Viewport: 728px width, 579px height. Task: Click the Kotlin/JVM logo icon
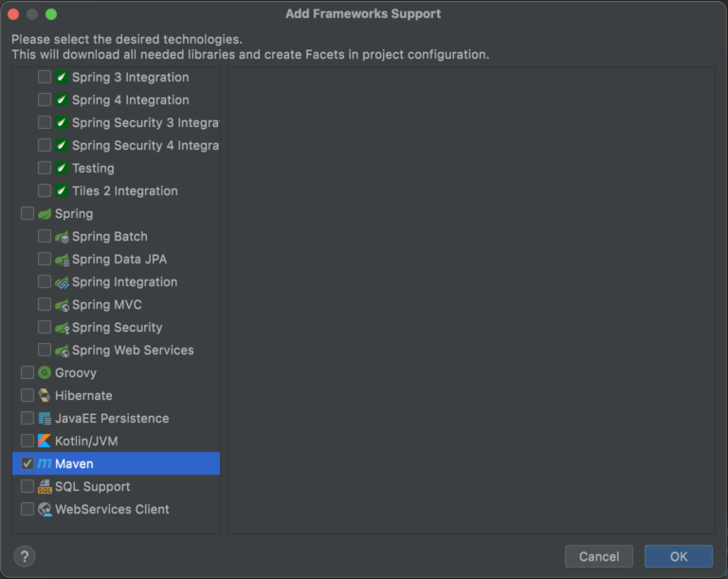point(45,441)
